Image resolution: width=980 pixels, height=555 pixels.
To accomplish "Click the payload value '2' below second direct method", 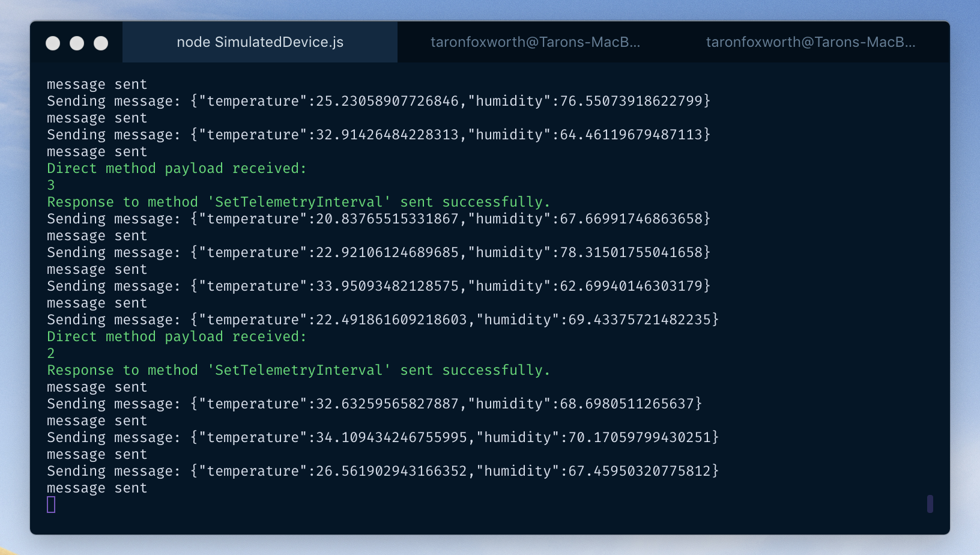I will (x=50, y=353).
